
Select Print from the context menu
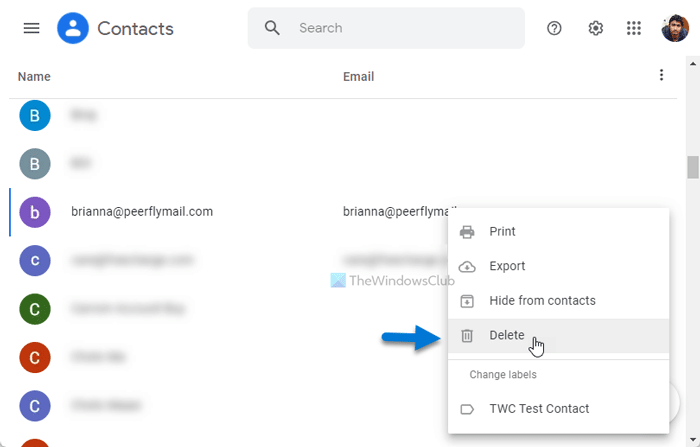click(x=502, y=231)
